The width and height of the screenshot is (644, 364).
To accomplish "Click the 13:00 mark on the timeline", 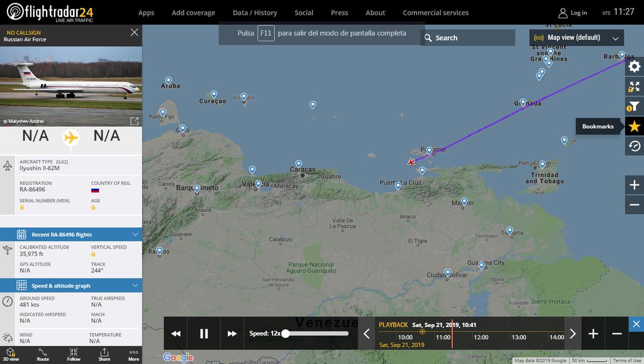I will (x=519, y=337).
